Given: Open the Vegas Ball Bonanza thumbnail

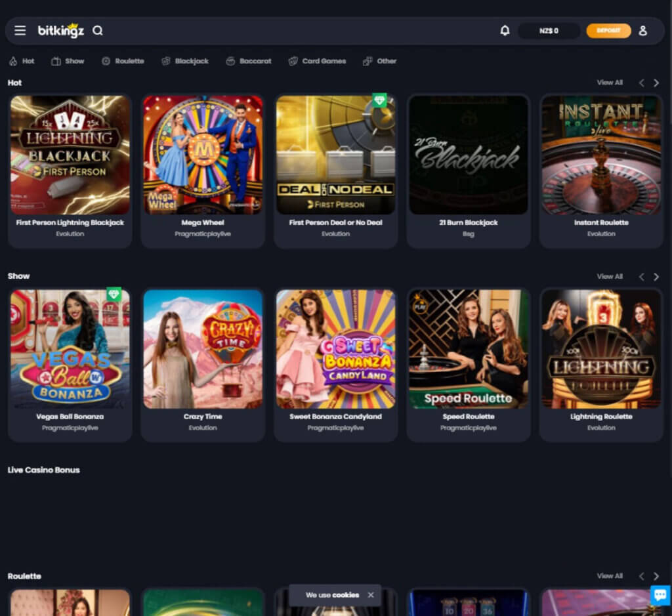Looking at the screenshot, I should (x=70, y=349).
